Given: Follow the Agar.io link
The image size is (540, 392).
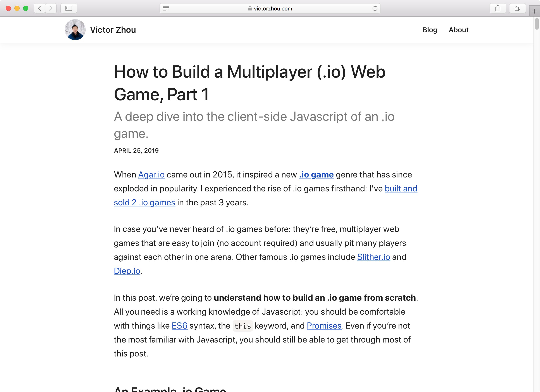Looking at the screenshot, I should pyautogui.click(x=151, y=175).
